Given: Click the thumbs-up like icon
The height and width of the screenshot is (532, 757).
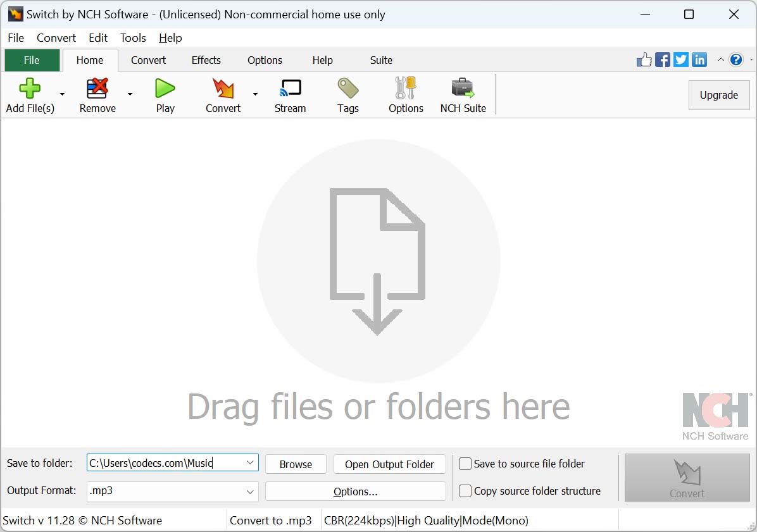Looking at the screenshot, I should pyautogui.click(x=644, y=60).
